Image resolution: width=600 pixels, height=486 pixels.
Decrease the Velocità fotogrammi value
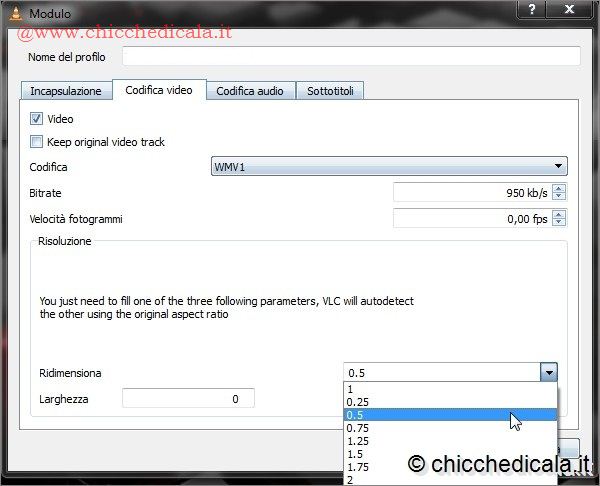pyautogui.click(x=559, y=223)
